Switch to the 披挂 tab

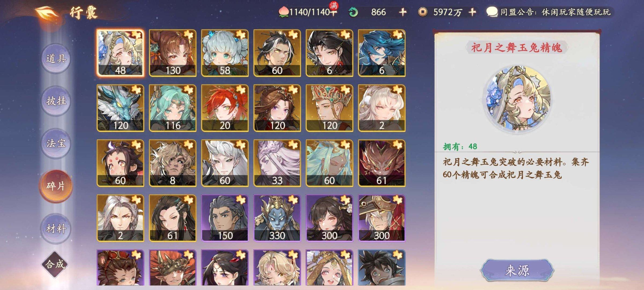(56, 101)
